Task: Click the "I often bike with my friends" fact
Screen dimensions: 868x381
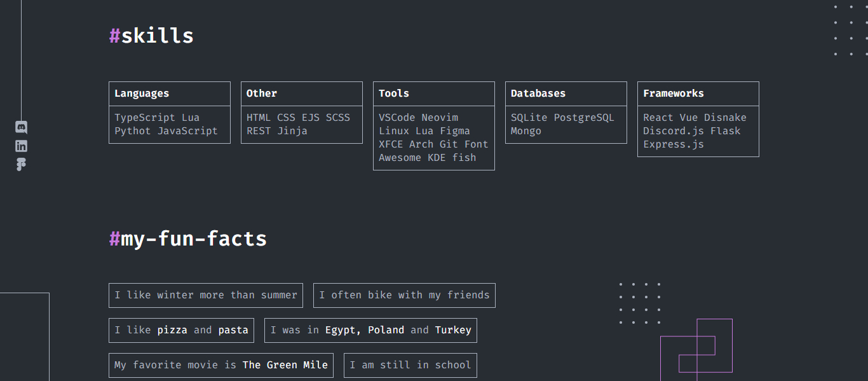Action: [404, 295]
